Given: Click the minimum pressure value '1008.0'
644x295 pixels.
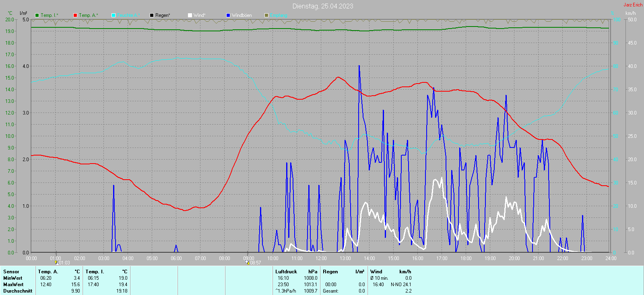Looking at the screenshot, I should click(x=311, y=278).
